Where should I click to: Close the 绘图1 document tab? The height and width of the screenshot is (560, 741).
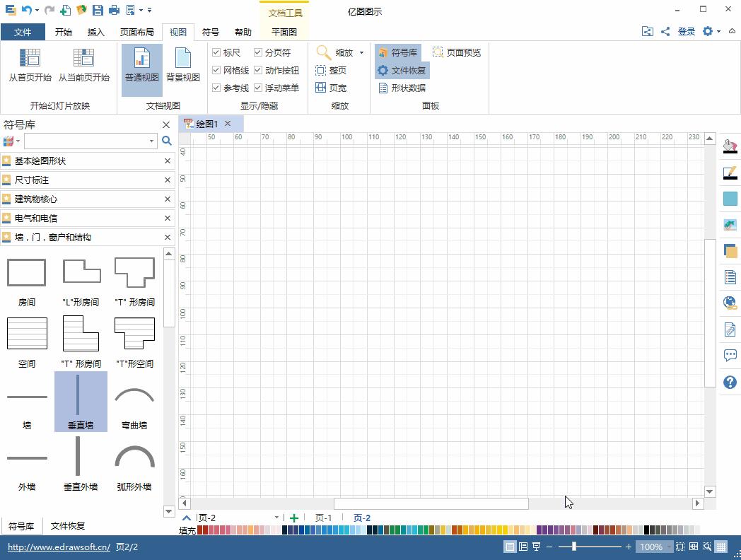[x=228, y=123]
